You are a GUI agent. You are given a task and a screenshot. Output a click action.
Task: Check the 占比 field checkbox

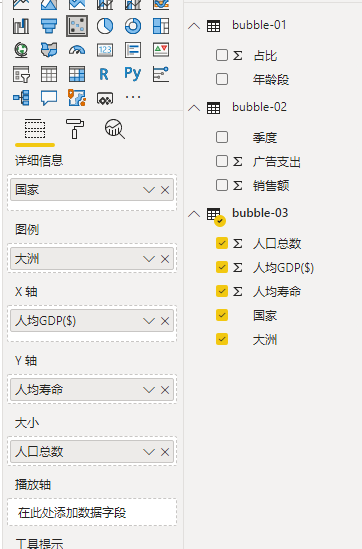pyautogui.click(x=222, y=55)
